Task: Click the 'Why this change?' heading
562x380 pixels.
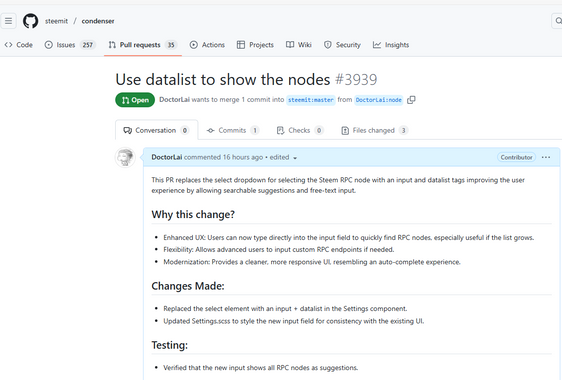Action: 193,214
